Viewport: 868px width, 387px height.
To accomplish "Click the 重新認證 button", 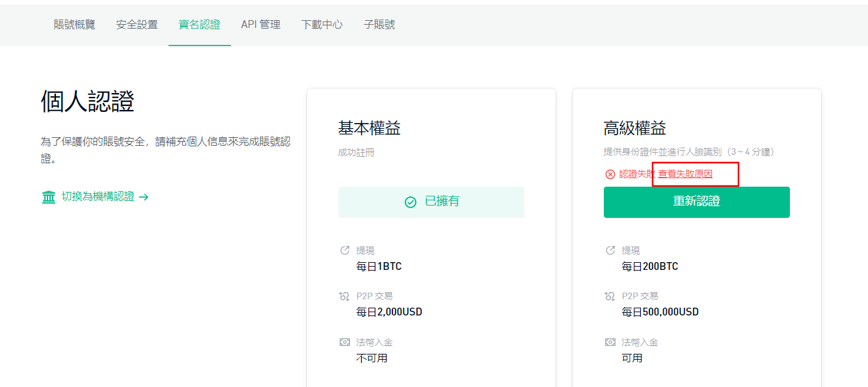I will click(697, 202).
